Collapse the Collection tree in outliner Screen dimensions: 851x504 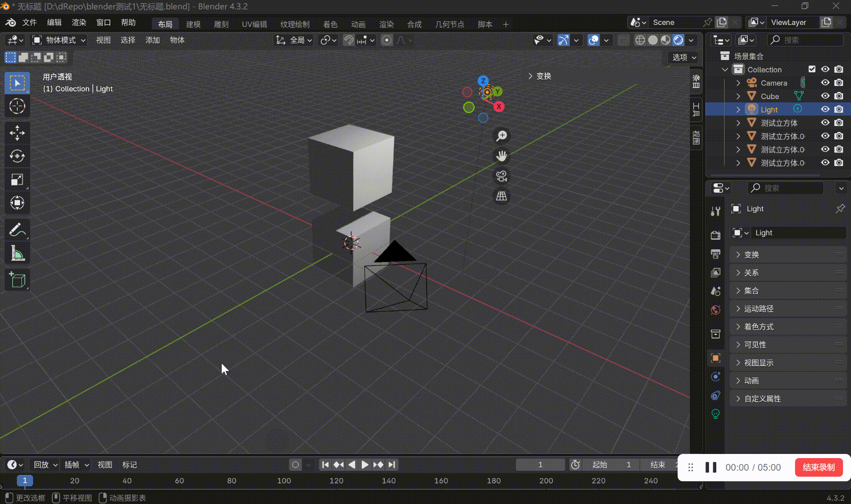point(725,70)
